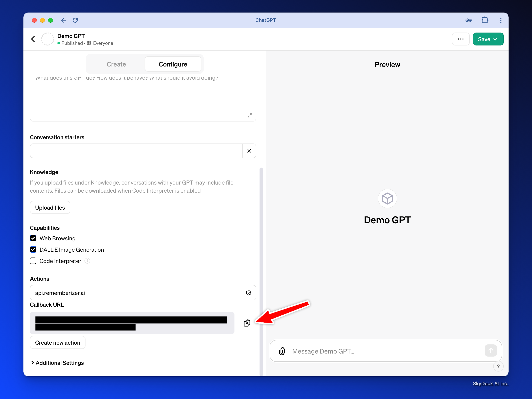Open the browser extensions puzzle icon
Image resolution: width=532 pixels, height=399 pixels.
coord(485,20)
